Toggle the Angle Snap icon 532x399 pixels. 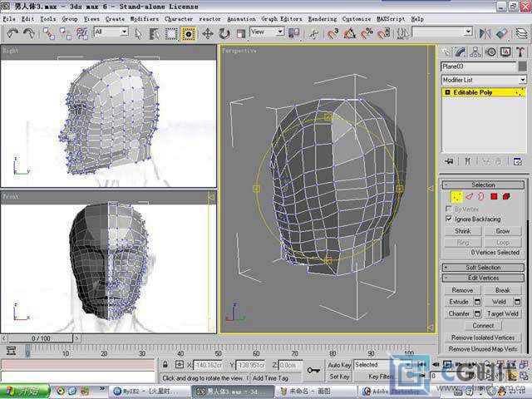349,33
